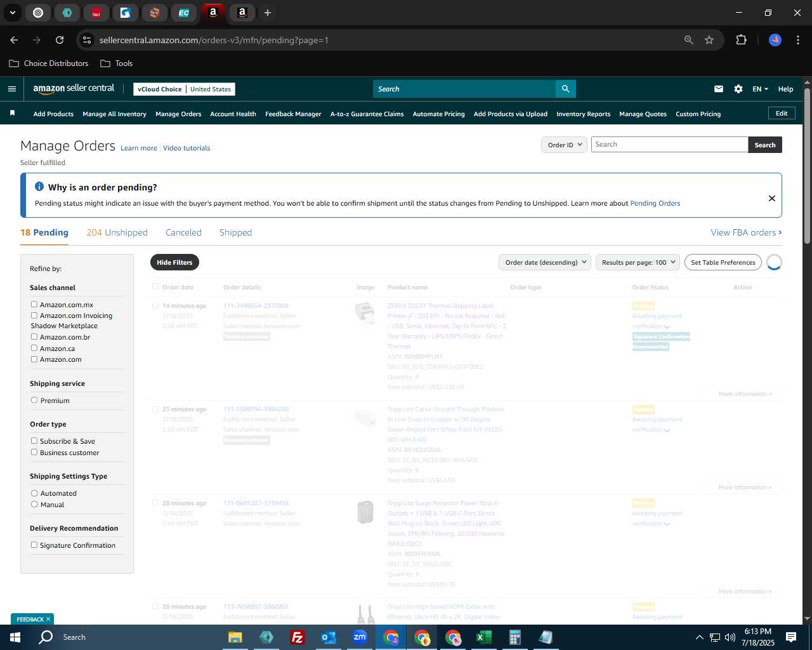Image resolution: width=812 pixels, height=650 pixels.
Task: Dismiss the pending order info banner
Action: [x=772, y=198]
